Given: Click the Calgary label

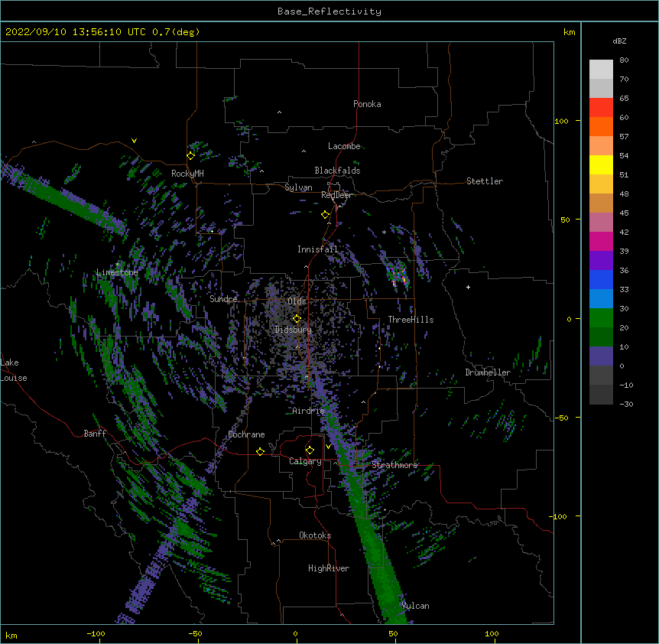Looking at the screenshot, I should point(305,461).
